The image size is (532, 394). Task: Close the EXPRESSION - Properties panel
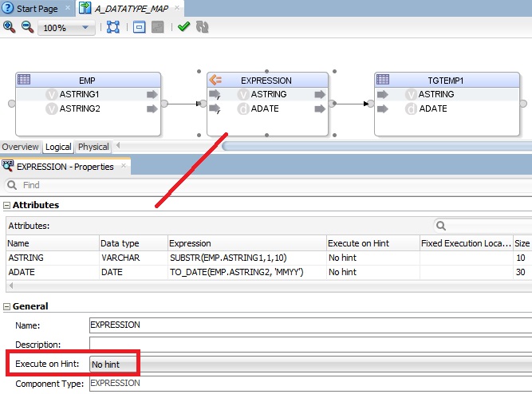[x=124, y=166]
